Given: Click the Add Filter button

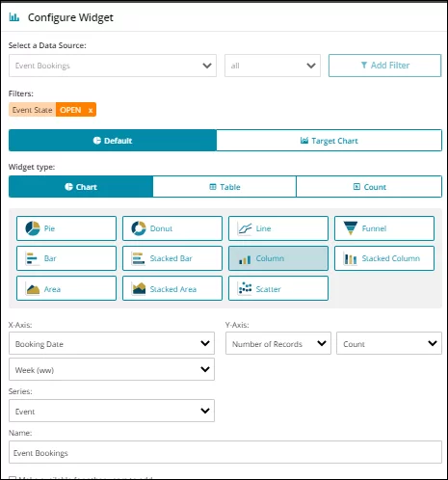Looking at the screenshot, I should pos(384,66).
